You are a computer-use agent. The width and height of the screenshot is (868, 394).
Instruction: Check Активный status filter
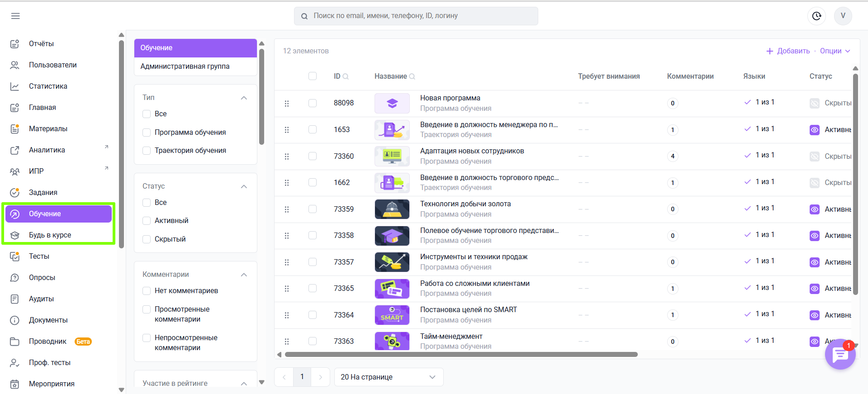click(147, 221)
